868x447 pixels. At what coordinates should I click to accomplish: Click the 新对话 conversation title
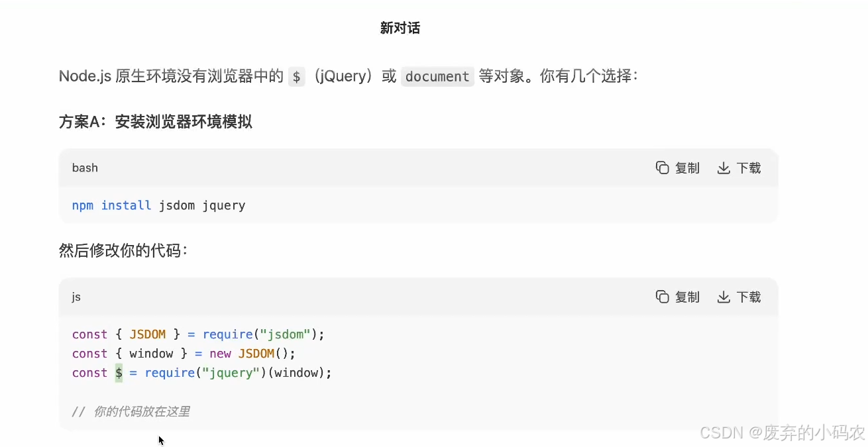coord(400,28)
